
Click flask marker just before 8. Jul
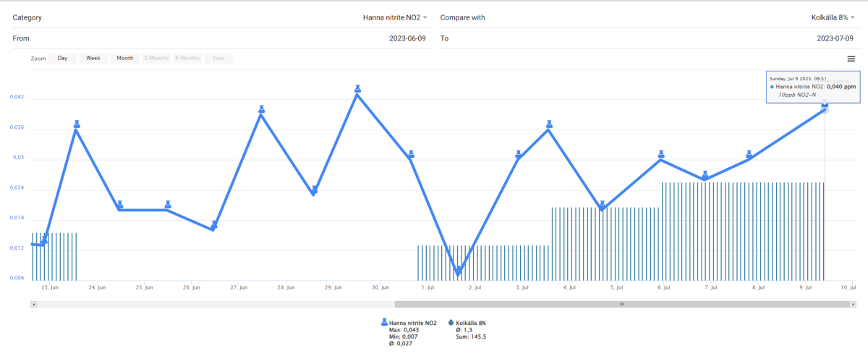pyautogui.click(x=749, y=154)
